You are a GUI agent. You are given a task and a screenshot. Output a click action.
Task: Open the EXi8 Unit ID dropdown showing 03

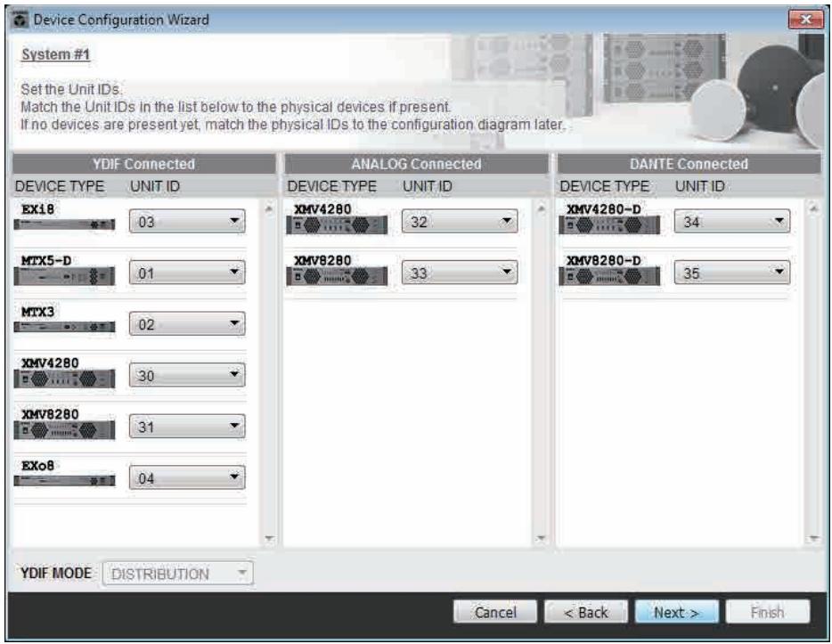coord(187,221)
